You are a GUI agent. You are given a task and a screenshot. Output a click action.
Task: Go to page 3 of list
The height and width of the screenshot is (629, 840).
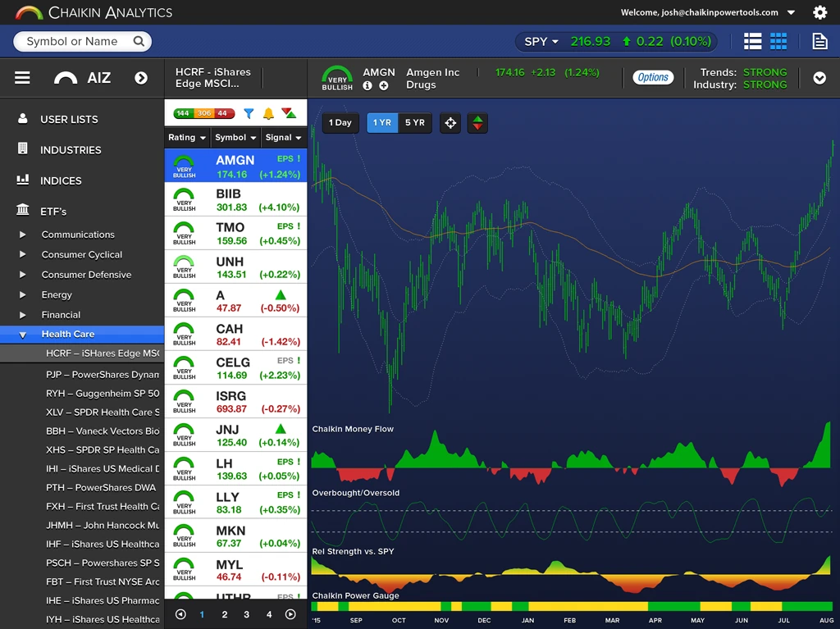pos(246,614)
